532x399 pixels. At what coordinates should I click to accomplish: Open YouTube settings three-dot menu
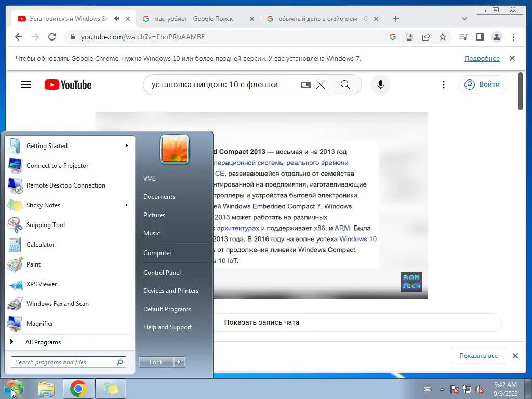(444, 85)
